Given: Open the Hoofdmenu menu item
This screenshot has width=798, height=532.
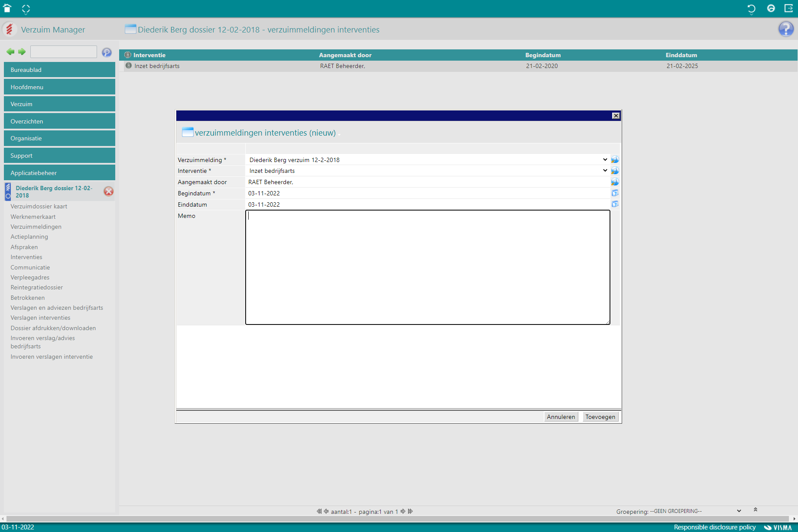Looking at the screenshot, I should (x=59, y=87).
